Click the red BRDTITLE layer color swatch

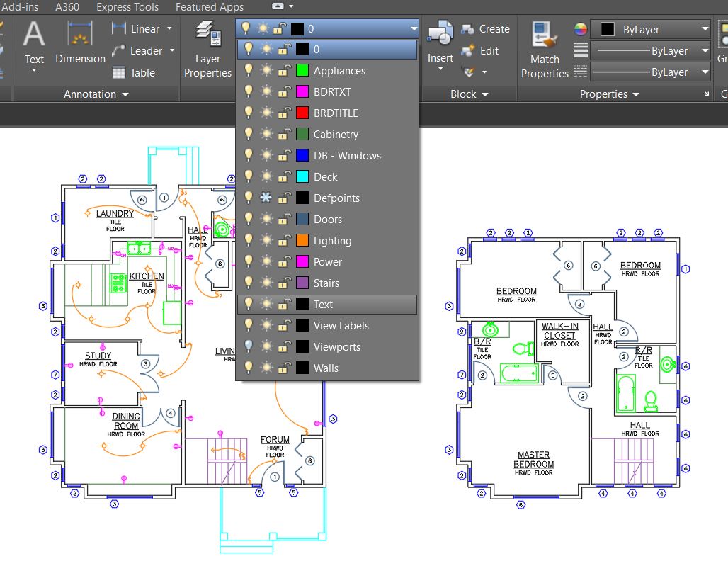click(302, 113)
